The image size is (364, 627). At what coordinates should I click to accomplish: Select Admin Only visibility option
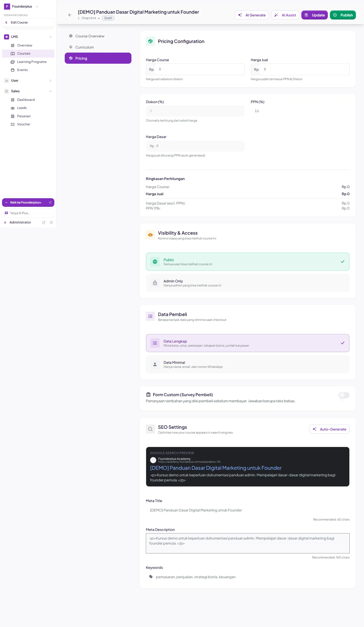[248, 283]
